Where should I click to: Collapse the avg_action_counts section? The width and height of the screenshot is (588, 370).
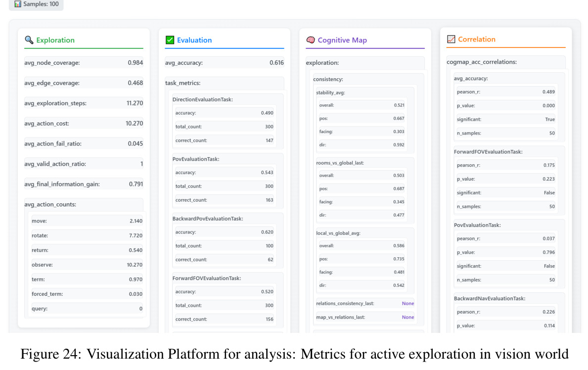tap(50, 204)
